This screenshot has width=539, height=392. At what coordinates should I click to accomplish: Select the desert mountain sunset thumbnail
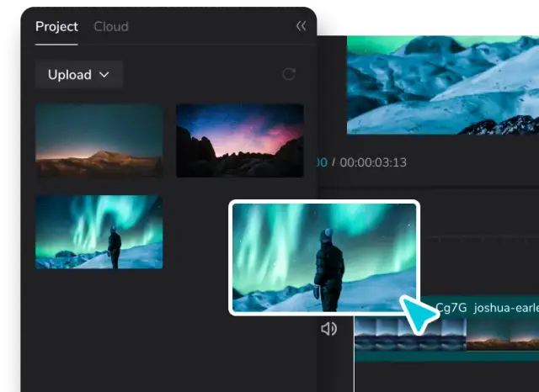tap(99, 140)
